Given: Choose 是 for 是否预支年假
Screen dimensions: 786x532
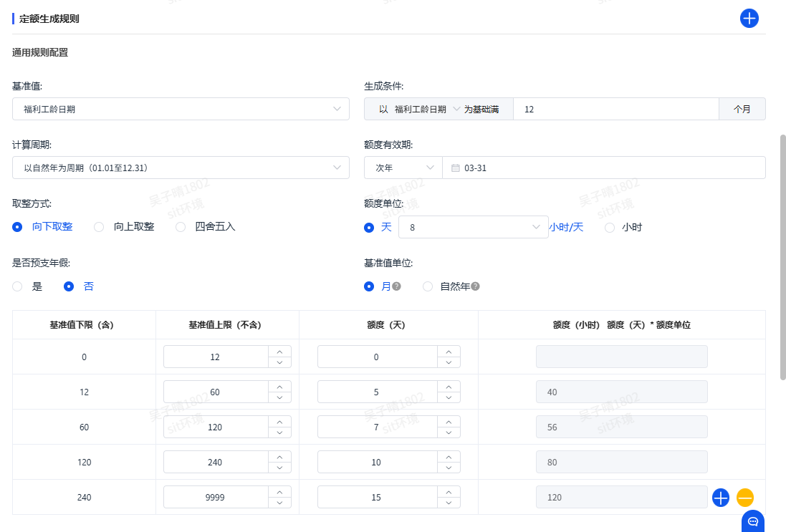Looking at the screenshot, I should 18,286.
